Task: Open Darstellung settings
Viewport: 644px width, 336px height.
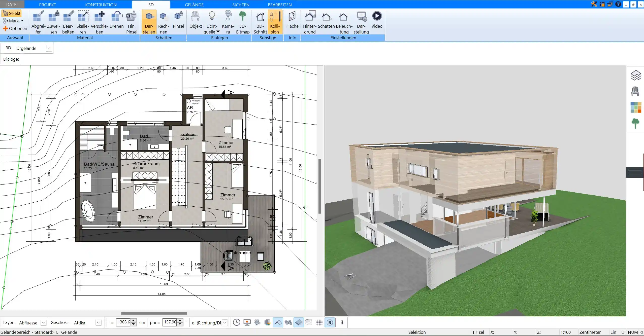Action: pyautogui.click(x=361, y=22)
